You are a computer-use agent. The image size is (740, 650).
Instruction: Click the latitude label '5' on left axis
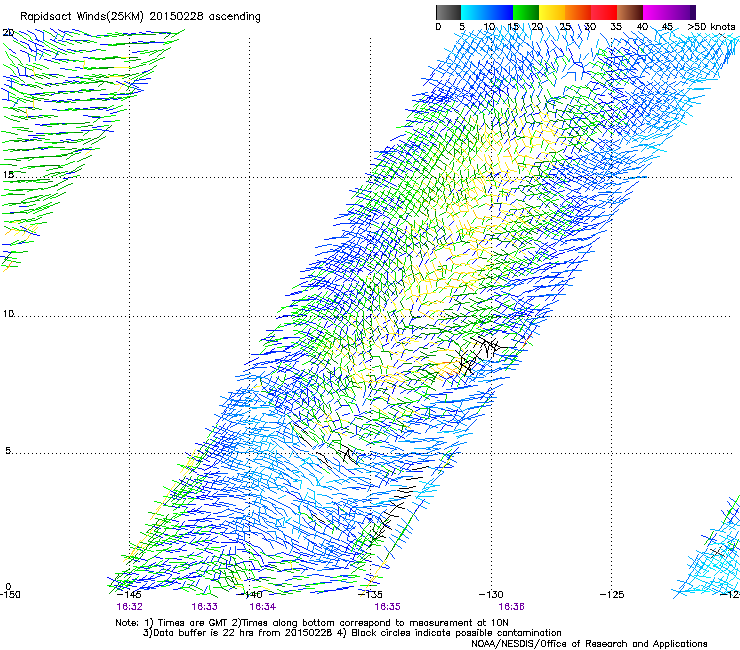[x=8, y=450]
